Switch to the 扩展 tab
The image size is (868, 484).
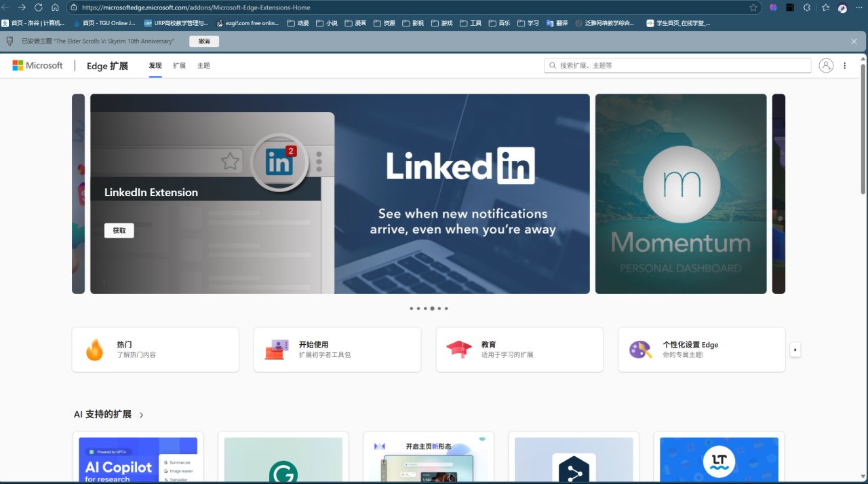tap(179, 66)
